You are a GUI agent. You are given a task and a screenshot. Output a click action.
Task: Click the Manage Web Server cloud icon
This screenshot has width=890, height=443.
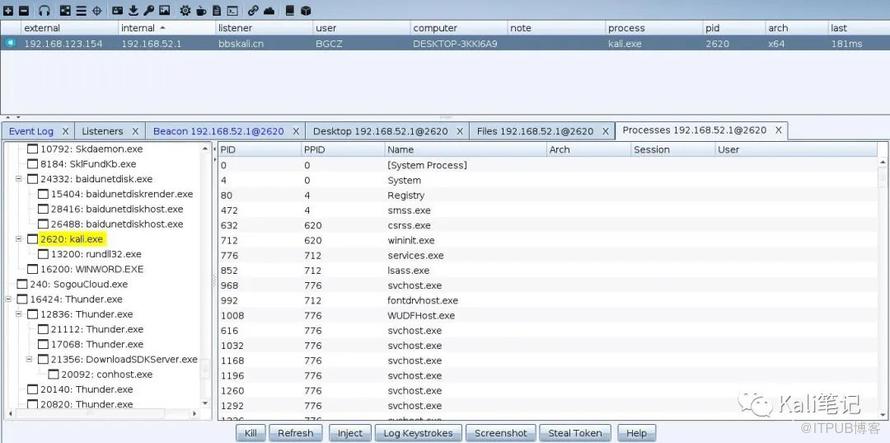pos(269,11)
